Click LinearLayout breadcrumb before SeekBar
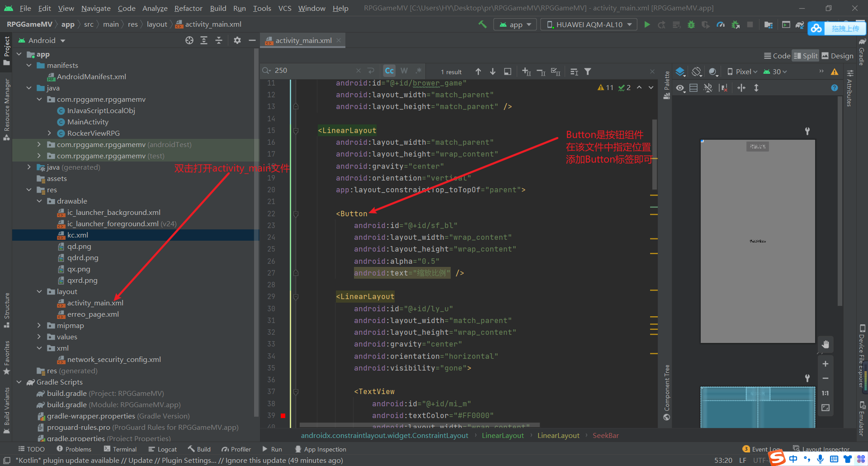Viewport: 868px width, 466px height. click(x=558, y=435)
